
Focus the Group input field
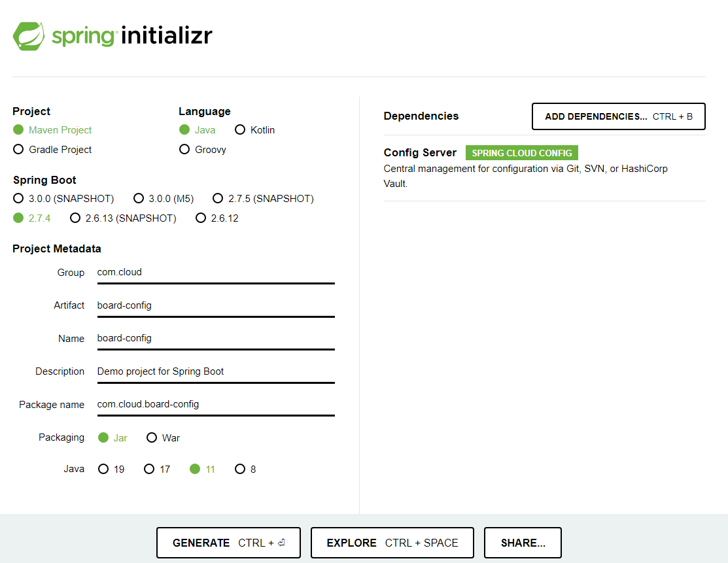point(216,273)
